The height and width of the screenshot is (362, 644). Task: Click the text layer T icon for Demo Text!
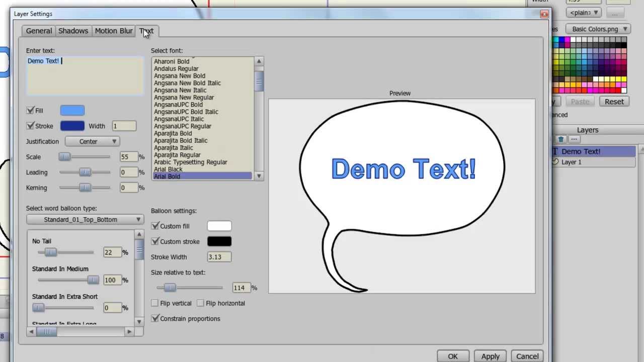[x=555, y=151]
